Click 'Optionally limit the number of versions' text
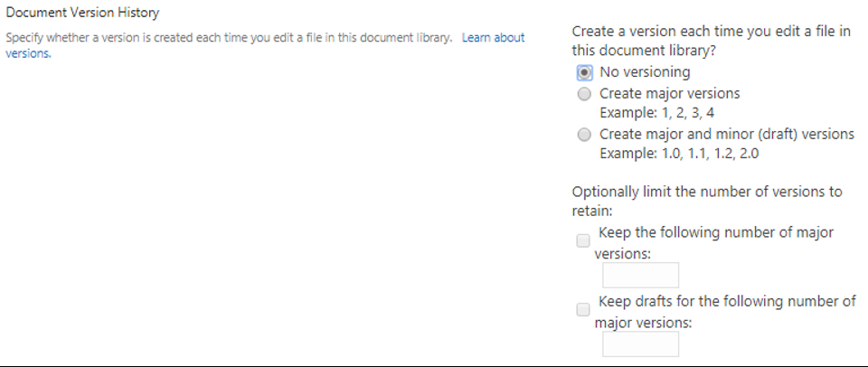Image resolution: width=868 pixels, height=367 pixels. pos(706,192)
